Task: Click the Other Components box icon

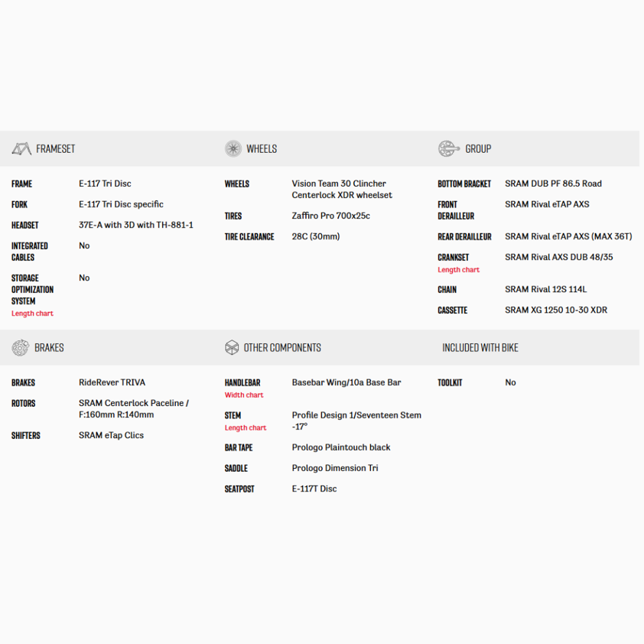Action: click(x=232, y=347)
